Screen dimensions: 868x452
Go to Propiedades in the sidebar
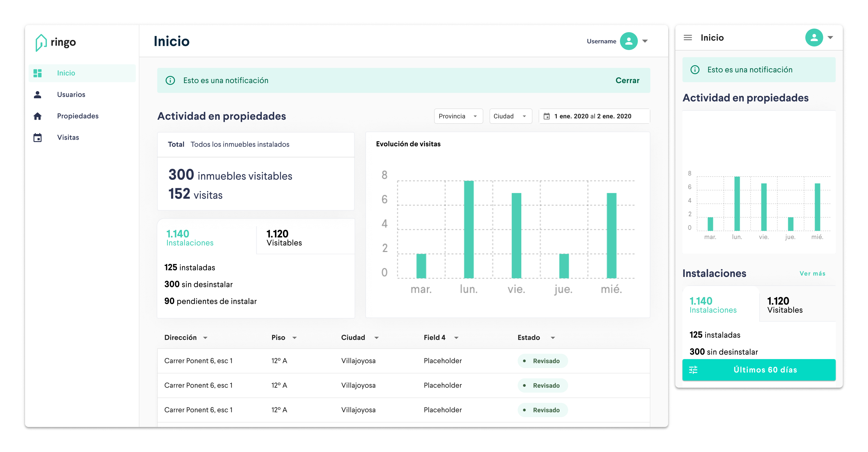(82, 116)
